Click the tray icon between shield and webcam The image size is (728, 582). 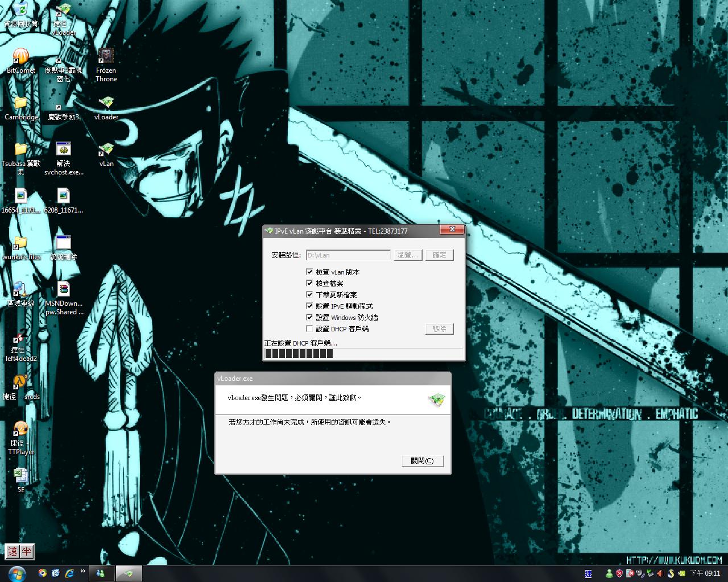click(x=630, y=573)
